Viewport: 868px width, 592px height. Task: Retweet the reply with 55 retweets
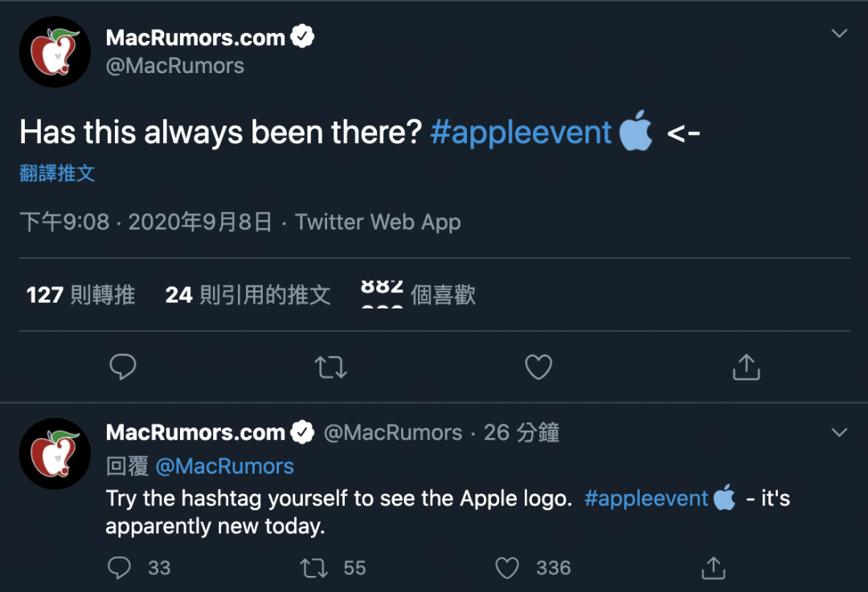pos(313,568)
